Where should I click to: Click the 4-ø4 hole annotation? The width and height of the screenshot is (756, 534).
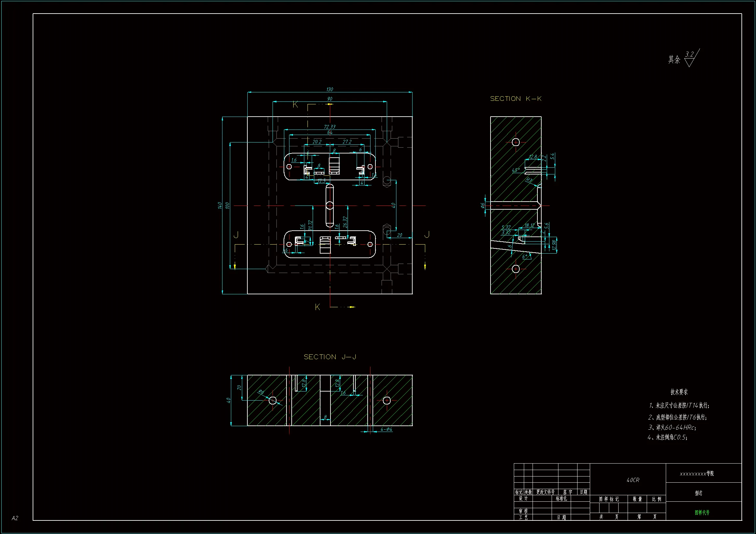point(386,429)
